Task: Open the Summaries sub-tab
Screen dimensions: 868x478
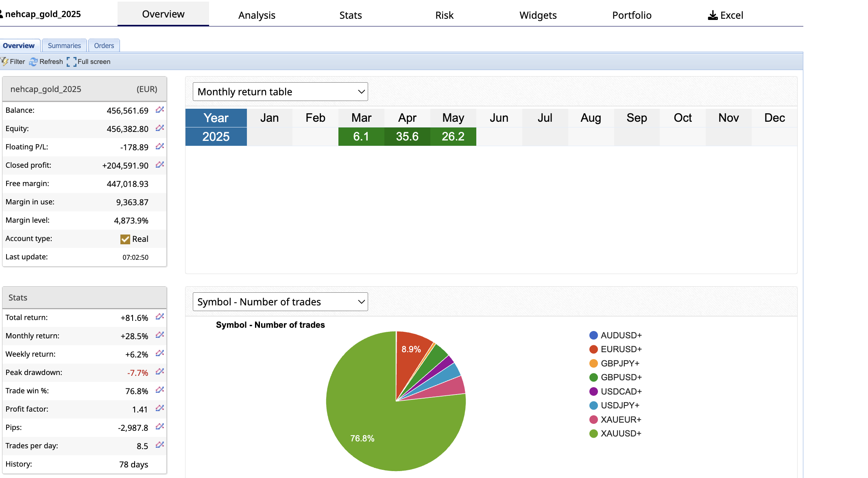Action: 64,46
